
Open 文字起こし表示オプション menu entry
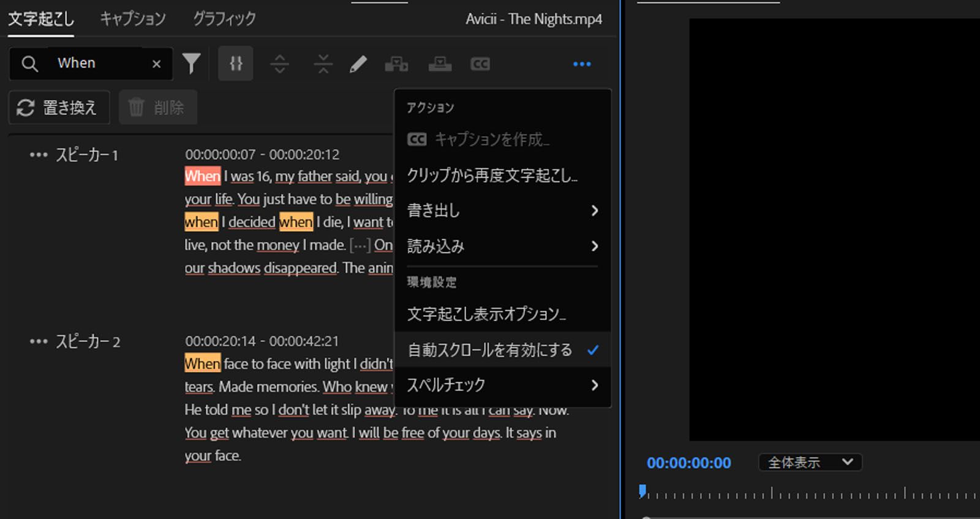502,314
